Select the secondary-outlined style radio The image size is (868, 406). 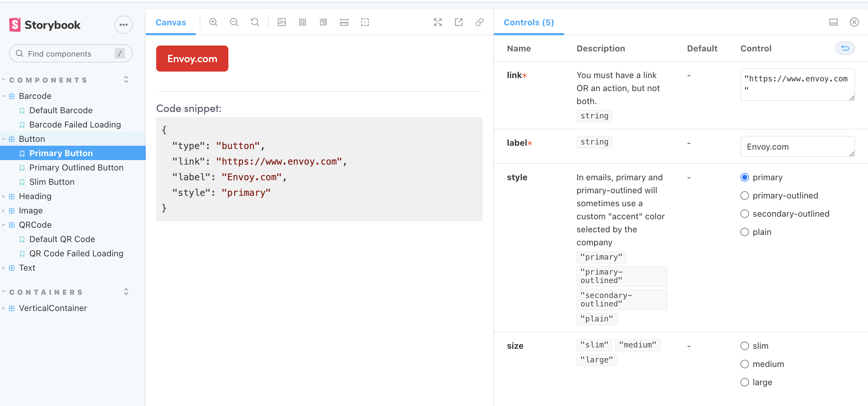(745, 214)
